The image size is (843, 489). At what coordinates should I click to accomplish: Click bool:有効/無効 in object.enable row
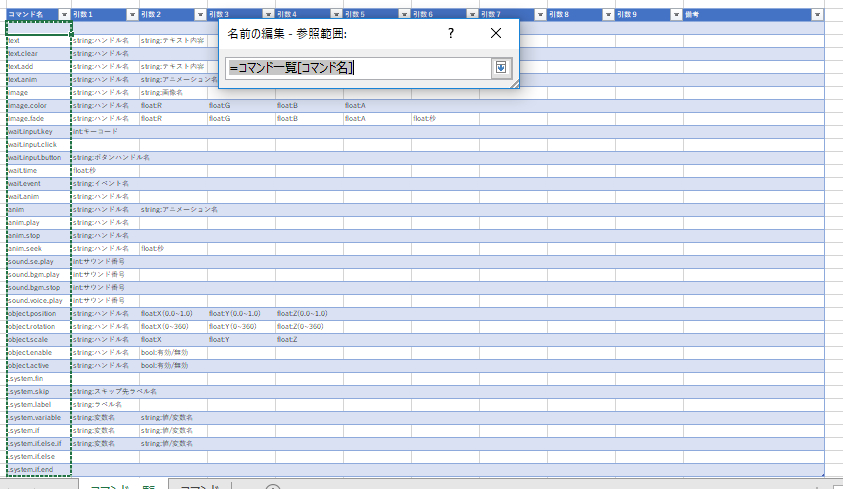click(x=173, y=353)
